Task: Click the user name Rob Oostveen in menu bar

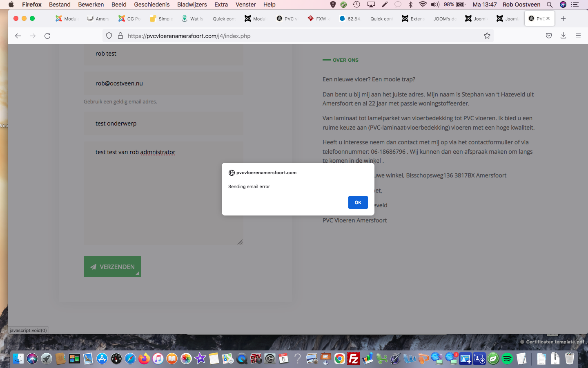Action: (521, 4)
